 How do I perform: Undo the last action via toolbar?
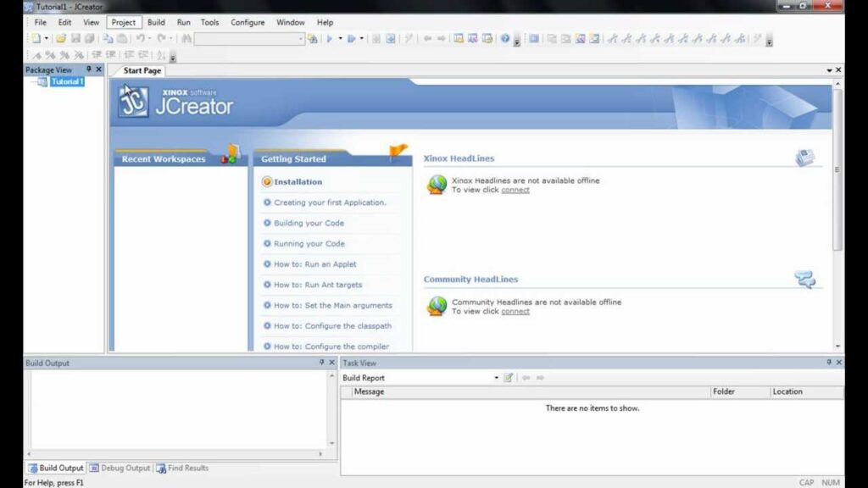pyautogui.click(x=141, y=39)
